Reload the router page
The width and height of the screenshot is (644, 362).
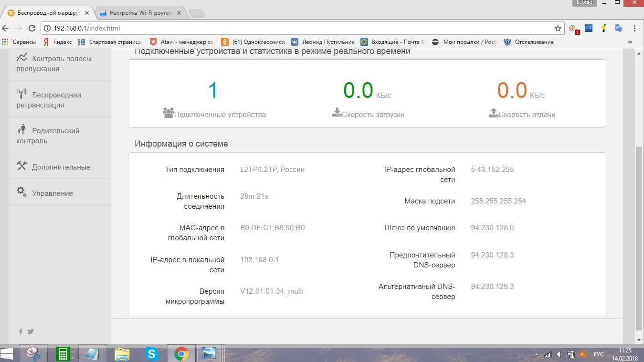pos(32,28)
